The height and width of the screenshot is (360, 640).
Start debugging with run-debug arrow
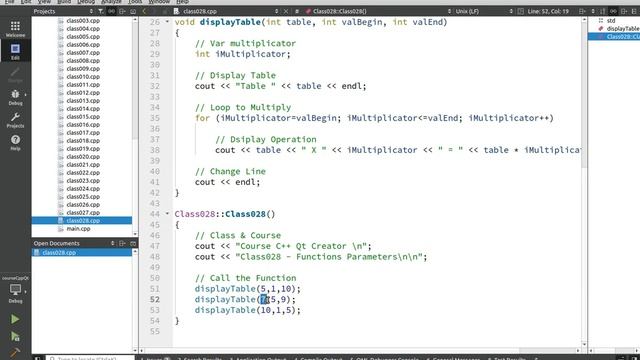pyautogui.click(x=15, y=336)
